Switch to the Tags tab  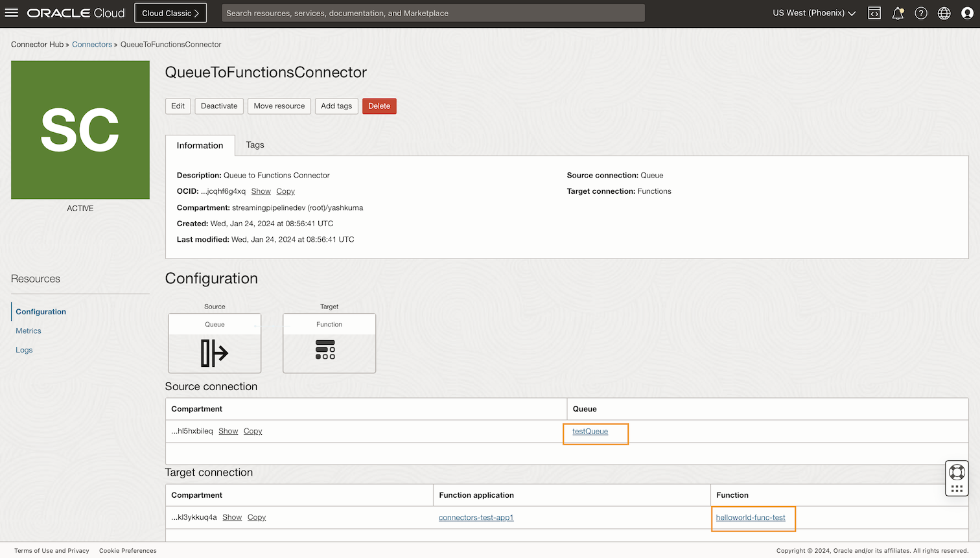255,145
